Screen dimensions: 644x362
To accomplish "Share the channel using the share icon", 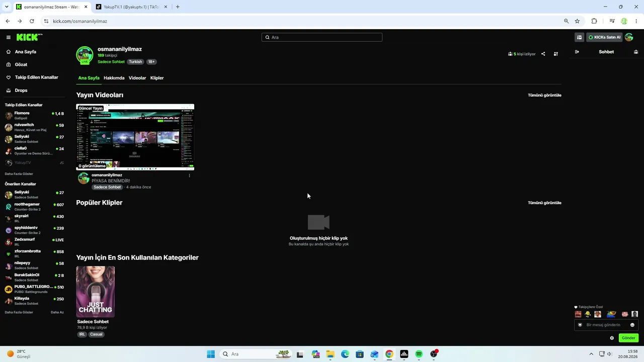I will coord(543,54).
